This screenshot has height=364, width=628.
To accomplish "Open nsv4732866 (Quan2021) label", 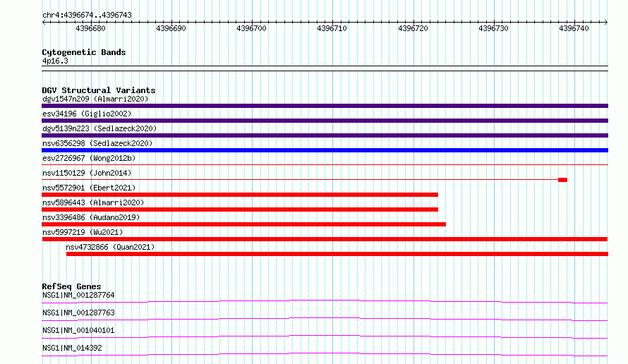I will tap(110, 247).
